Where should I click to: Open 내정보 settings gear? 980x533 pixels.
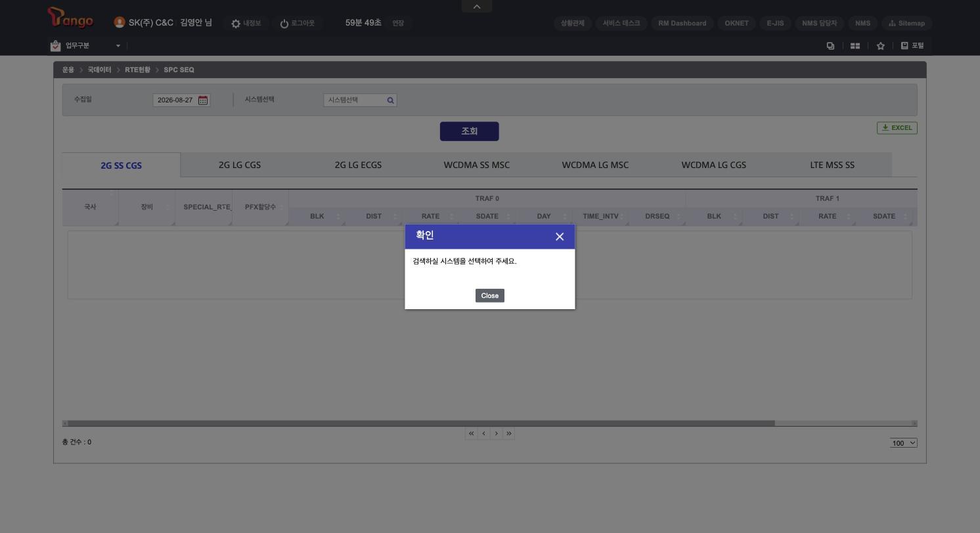pyautogui.click(x=236, y=24)
